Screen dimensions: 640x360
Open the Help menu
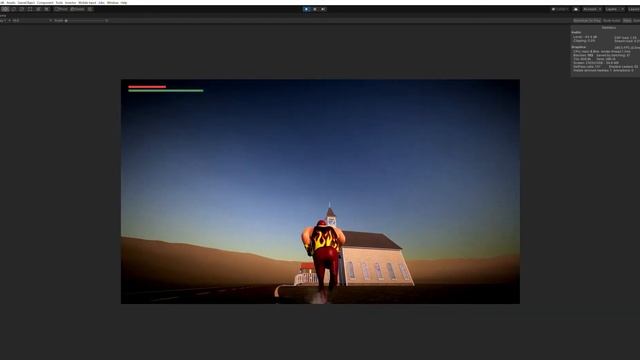(x=124, y=2)
